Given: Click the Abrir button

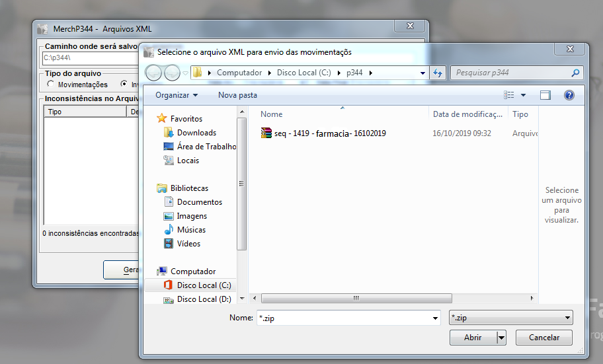Looking at the screenshot, I should [472, 338].
